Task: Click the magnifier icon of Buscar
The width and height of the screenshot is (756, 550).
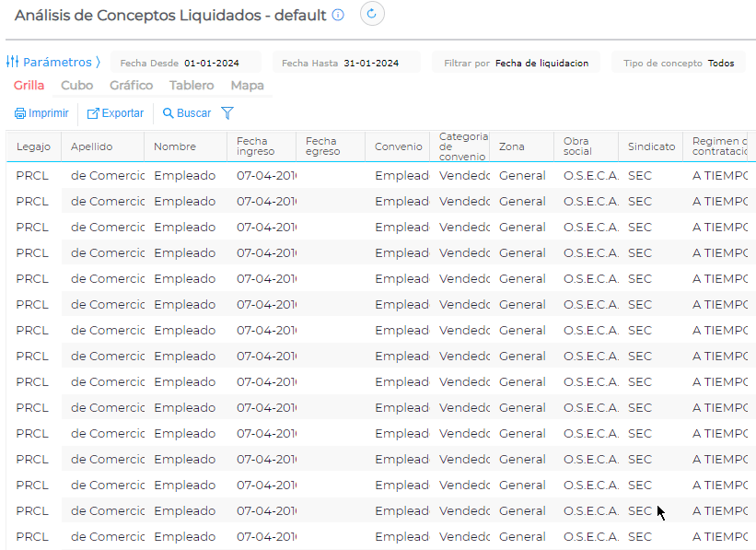Action: click(x=168, y=113)
